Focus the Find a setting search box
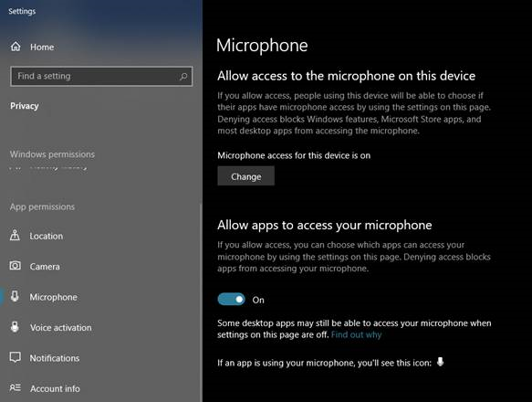Image resolution: width=532 pixels, height=402 pixels. click(x=101, y=76)
